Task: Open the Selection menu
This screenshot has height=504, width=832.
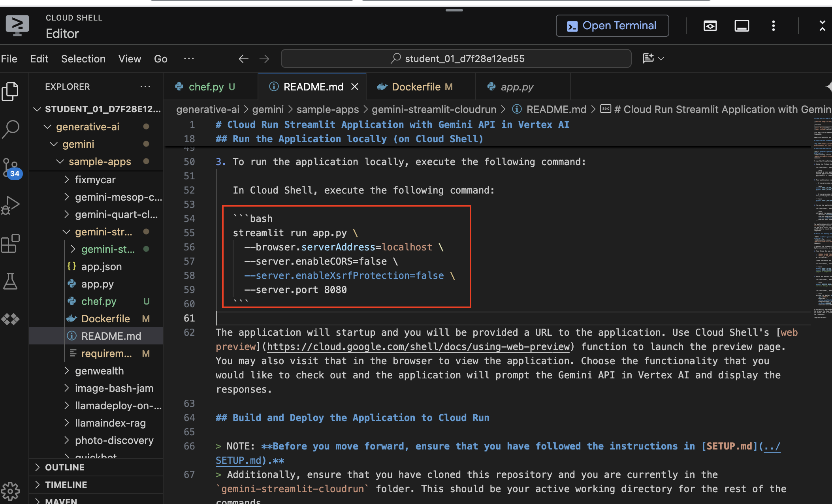Action: tap(83, 59)
